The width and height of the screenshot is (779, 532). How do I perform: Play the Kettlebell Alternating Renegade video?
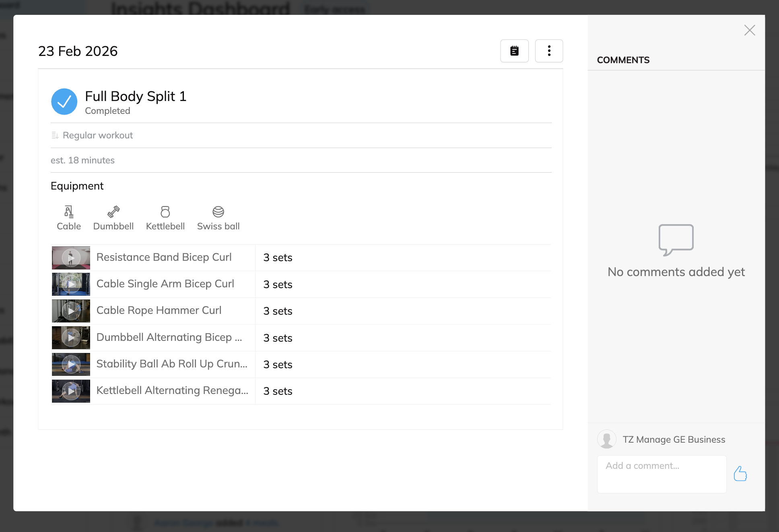coord(71,391)
